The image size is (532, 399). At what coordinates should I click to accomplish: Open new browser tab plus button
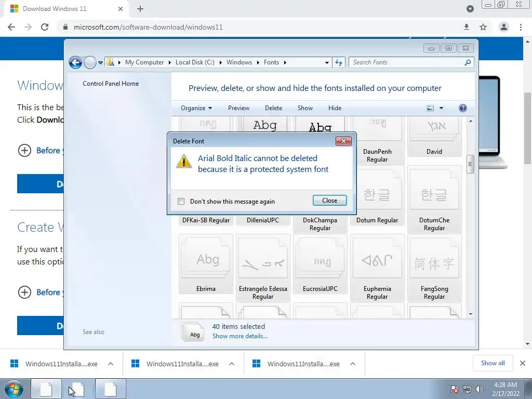click(140, 9)
